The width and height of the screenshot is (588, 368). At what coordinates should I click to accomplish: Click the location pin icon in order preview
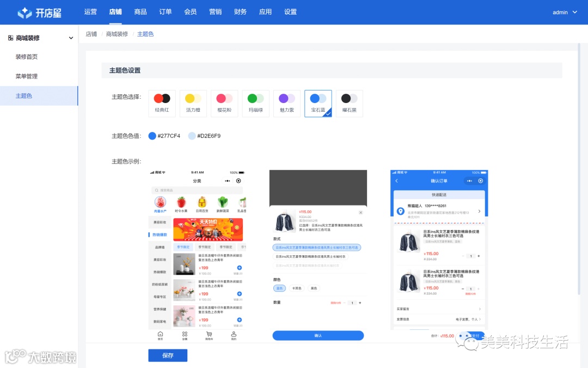pos(401,212)
